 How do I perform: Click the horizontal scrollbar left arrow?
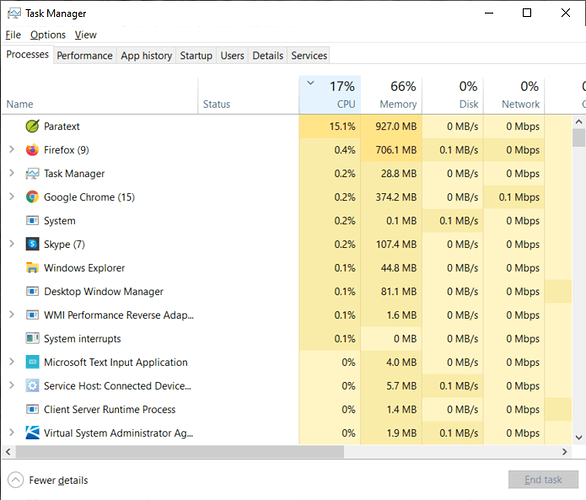[8, 451]
